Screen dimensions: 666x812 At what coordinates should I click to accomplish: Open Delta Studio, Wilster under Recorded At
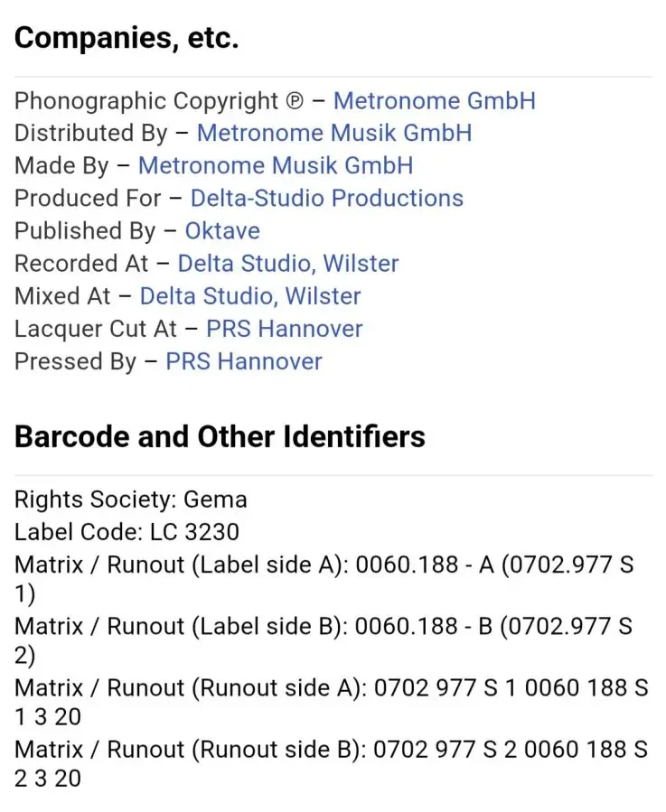pyautogui.click(x=288, y=264)
